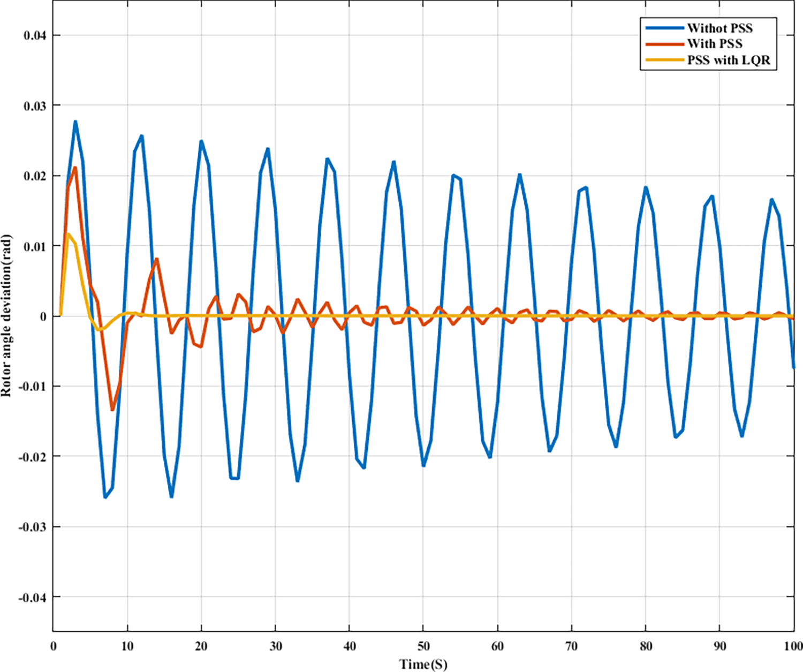Image resolution: width=803 pixels, height=672 pixels.
Task: Select the first peak of the yellow curve
Action: (x=68, y=234)
